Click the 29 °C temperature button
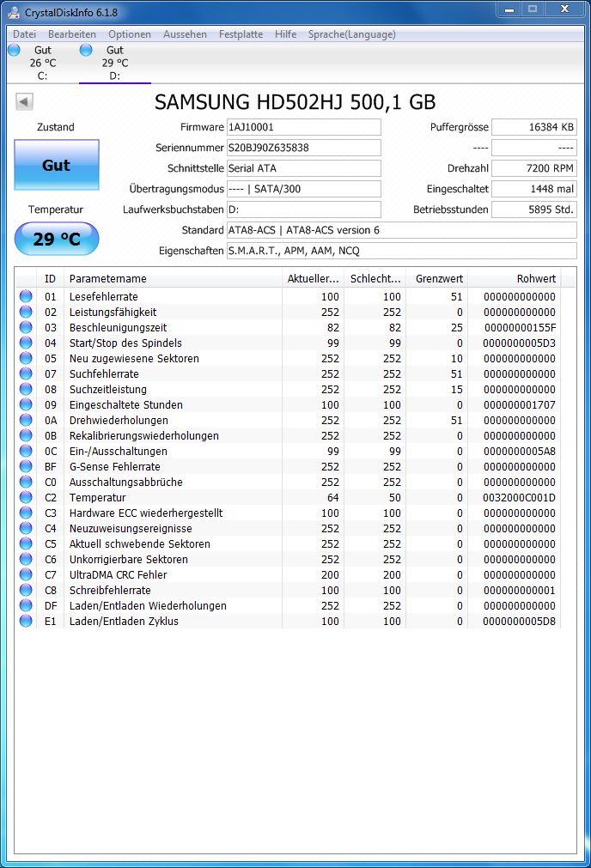 57,240
